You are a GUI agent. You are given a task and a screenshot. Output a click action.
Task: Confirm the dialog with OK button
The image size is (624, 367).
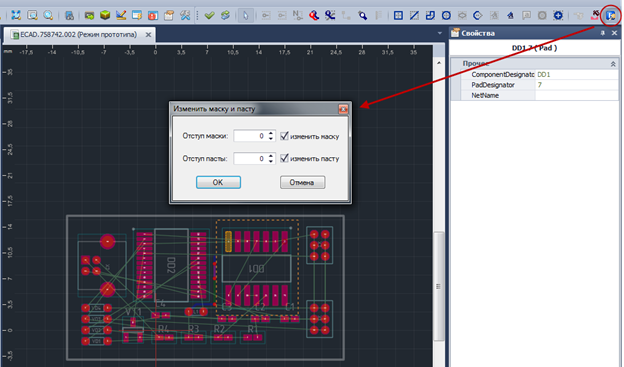[x=218, y=182]
